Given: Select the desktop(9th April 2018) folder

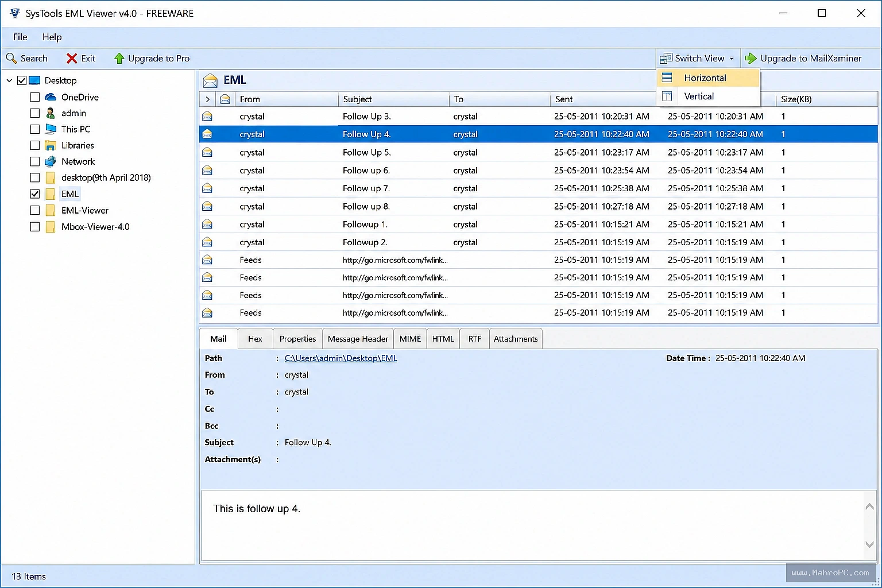Looking at the screenshot, I should click(x=106, y=177).
